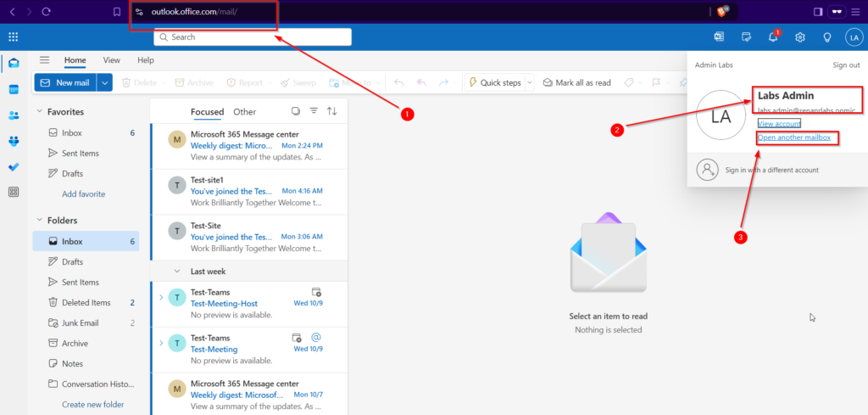
Task: Select the Other inbox tab
Action: tap(245, 112)
